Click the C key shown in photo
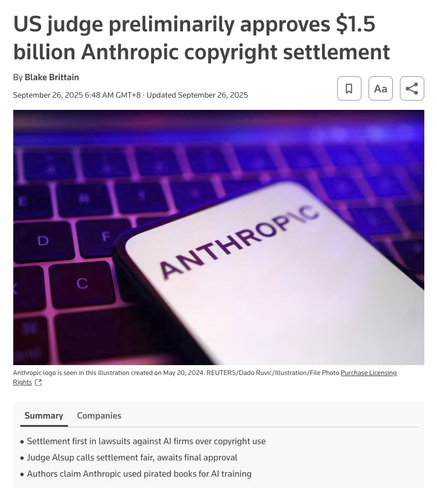 click(x=82, y=283)
